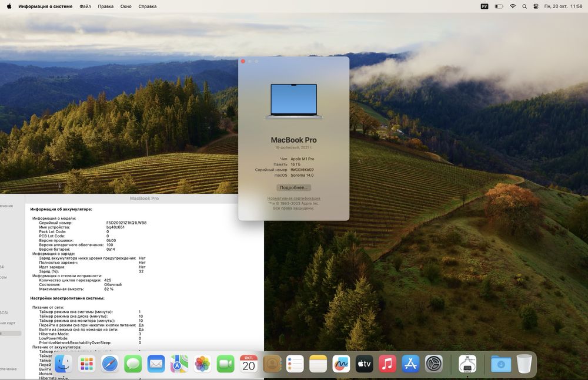Open Spotlight search magnifier icon

pos(524,6)
